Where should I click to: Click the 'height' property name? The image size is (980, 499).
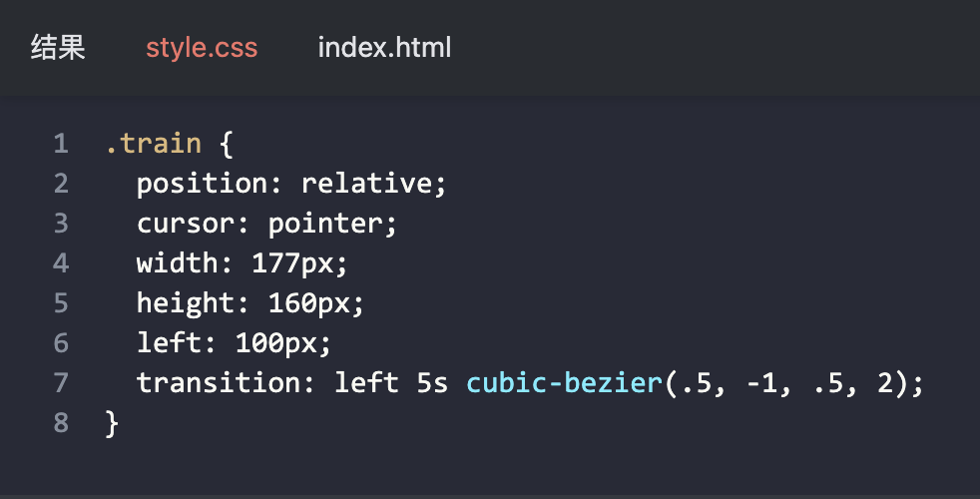pos(187,303)
